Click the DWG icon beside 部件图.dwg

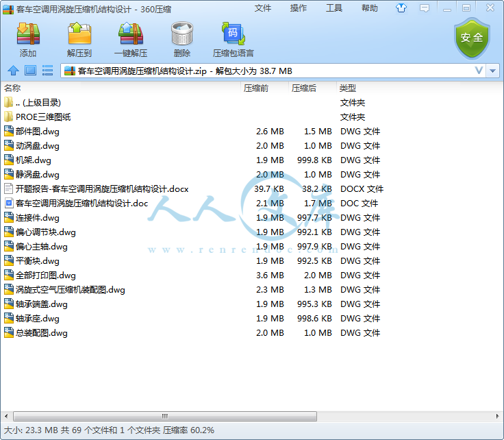[x=9, y=131]
